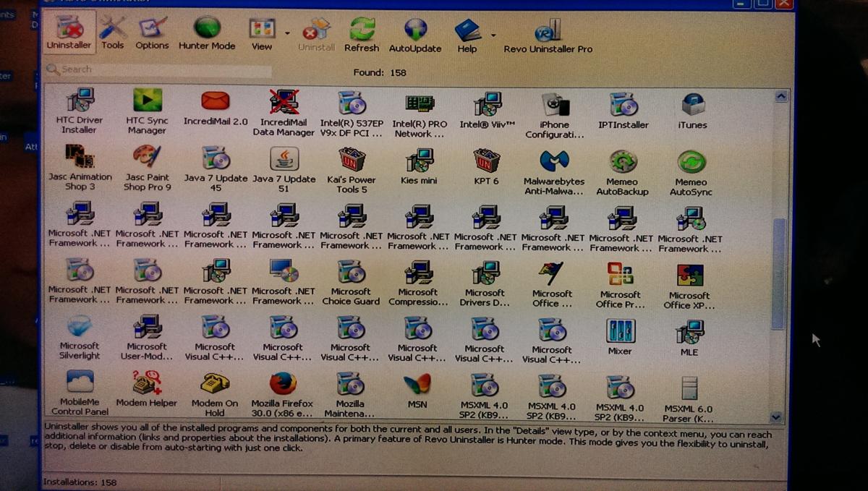The width and height of the screenshot is (868, 491).
Task: Run AutoUpdate from the toolbar
Action: (415, 35)
